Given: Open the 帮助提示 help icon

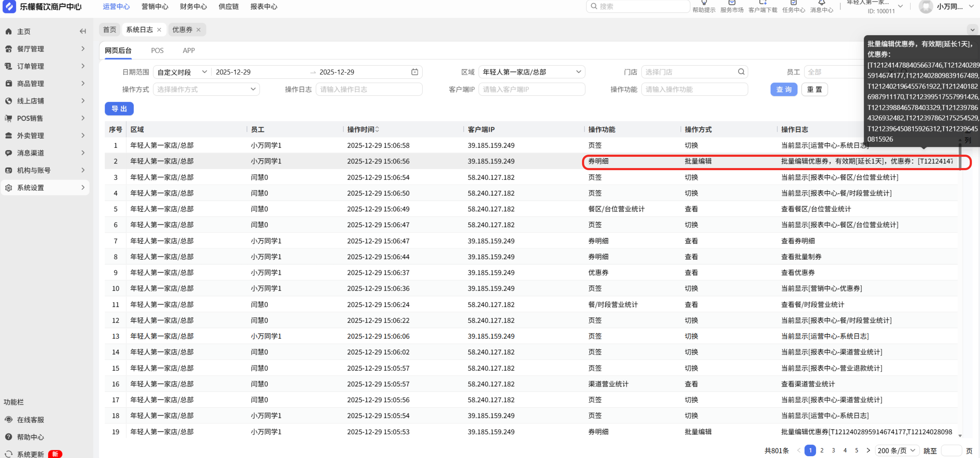Looking at the screenshot, I should [x=704, y=3].
